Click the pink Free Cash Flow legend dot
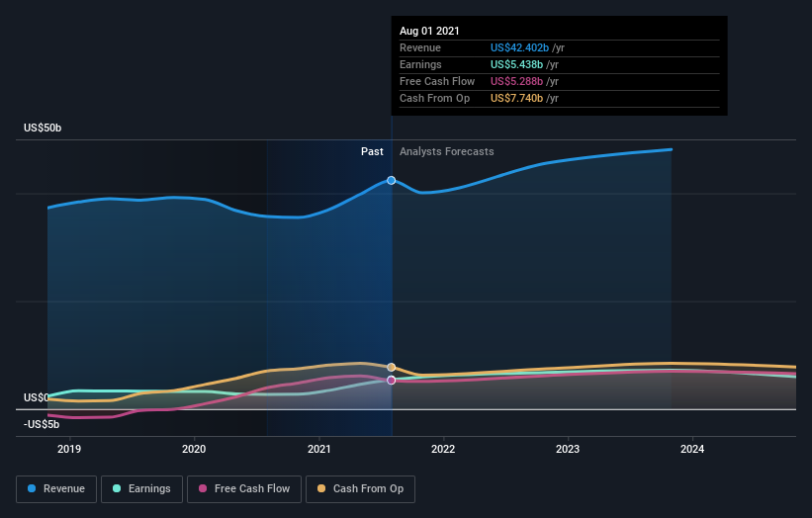The width and height of the screenshot is (812, 518). coord(203,488)
